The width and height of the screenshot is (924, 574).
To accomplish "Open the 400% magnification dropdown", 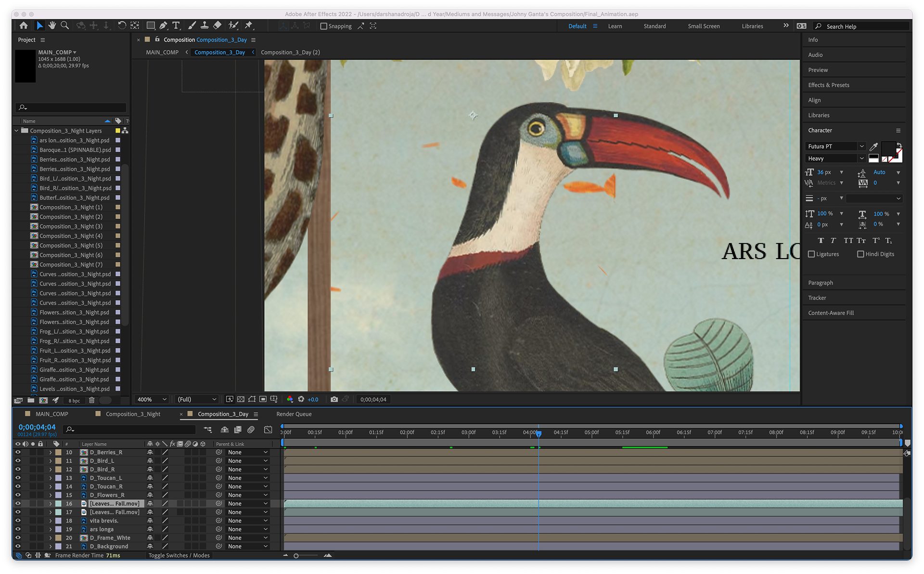I will (x=152, y=399).
